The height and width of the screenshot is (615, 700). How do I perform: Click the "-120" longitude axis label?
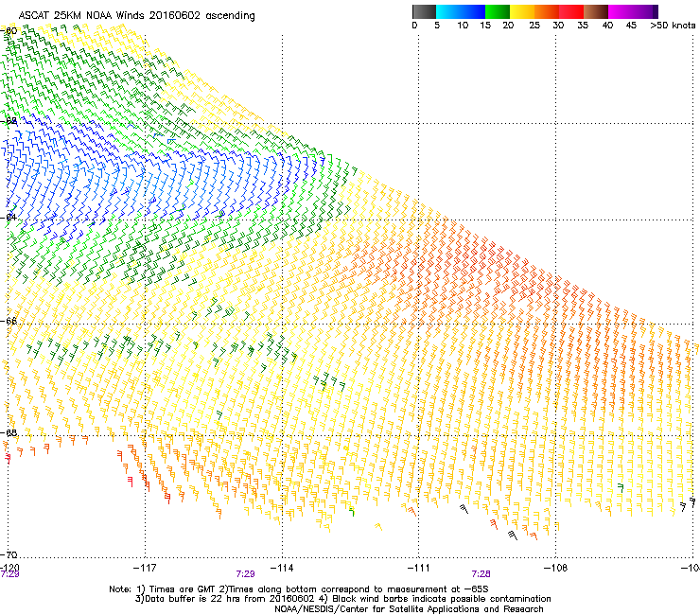(9, 567)
